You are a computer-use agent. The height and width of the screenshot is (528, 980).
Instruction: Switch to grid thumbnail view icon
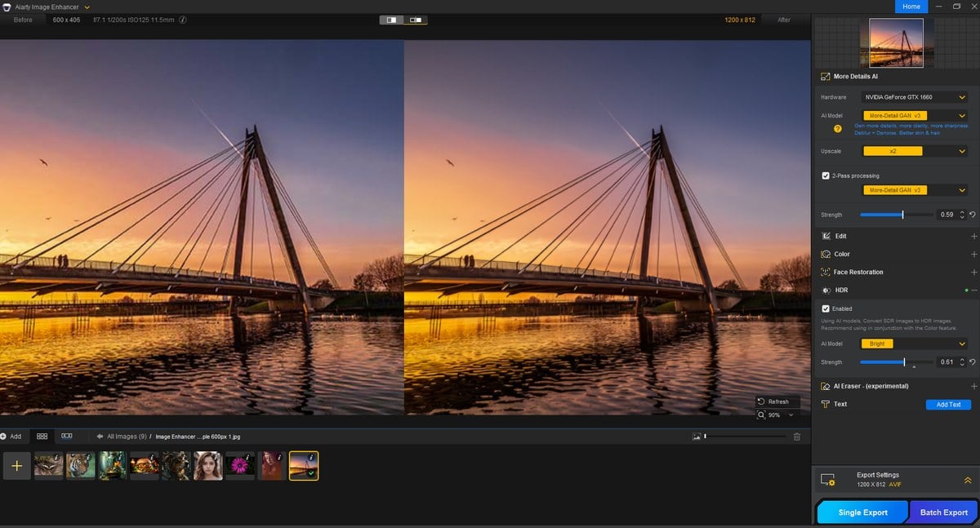coord(42,437)
